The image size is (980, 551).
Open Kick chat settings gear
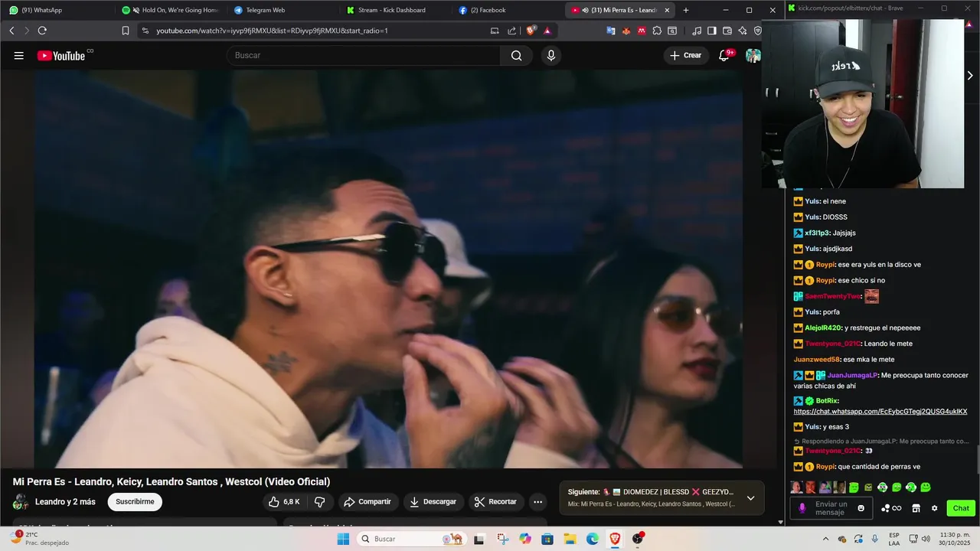click(x=934, y=508)
